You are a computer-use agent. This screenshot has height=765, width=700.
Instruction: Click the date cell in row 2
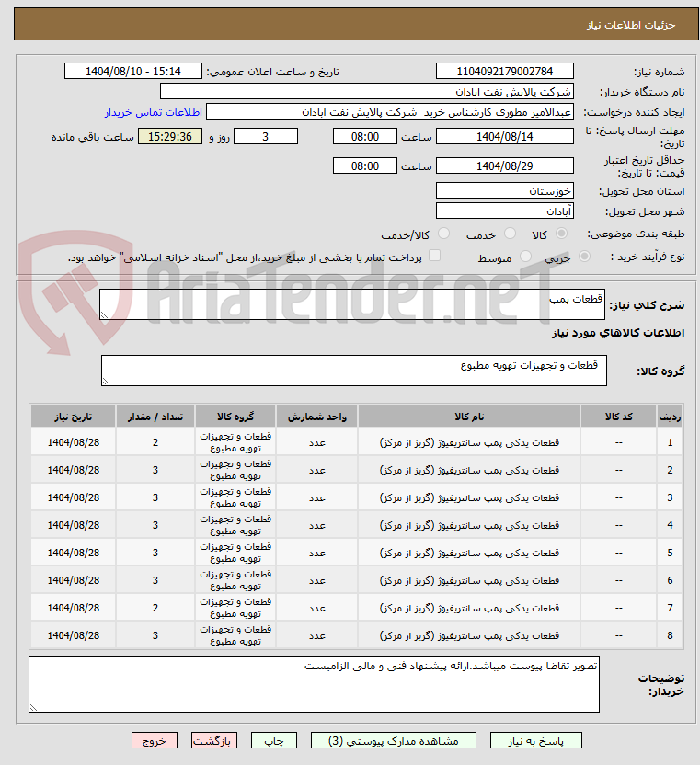pyautogui.click(x=74, y=470)
